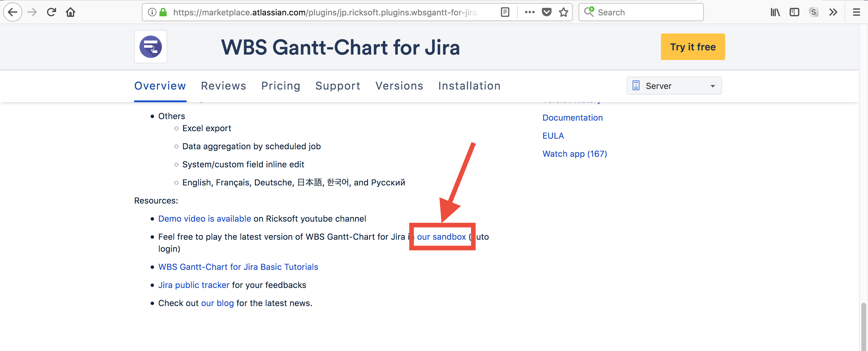The image size is (868, 351).
Task: Click the Others bullet item
Action: (171, 116)
